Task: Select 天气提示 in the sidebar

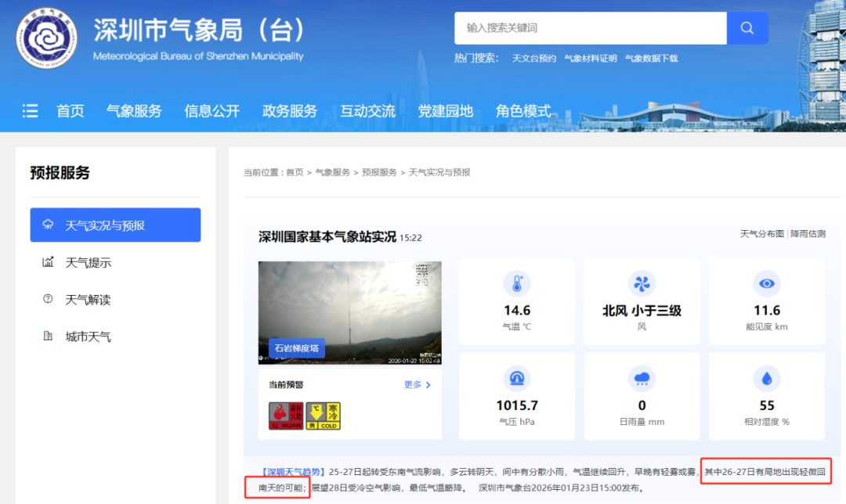Action: (88, 263)
